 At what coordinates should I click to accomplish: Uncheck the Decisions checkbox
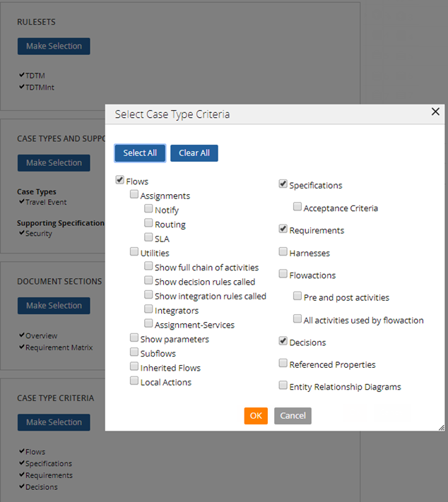[283, 342]
